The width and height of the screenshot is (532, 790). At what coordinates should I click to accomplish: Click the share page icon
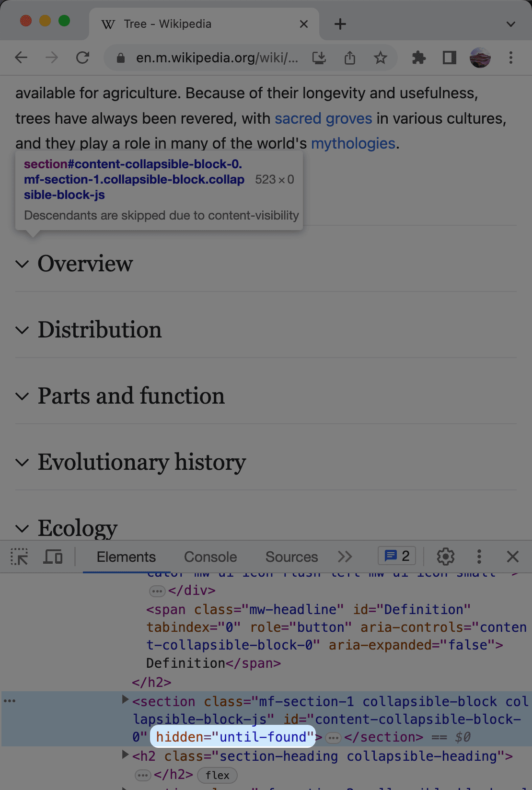coord(350,58)
